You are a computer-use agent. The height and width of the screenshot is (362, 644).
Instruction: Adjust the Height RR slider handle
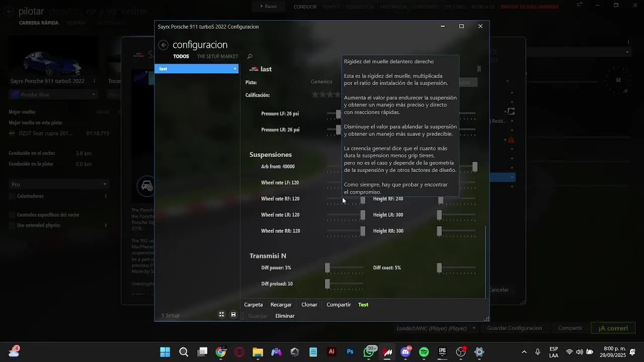[439, 231]
